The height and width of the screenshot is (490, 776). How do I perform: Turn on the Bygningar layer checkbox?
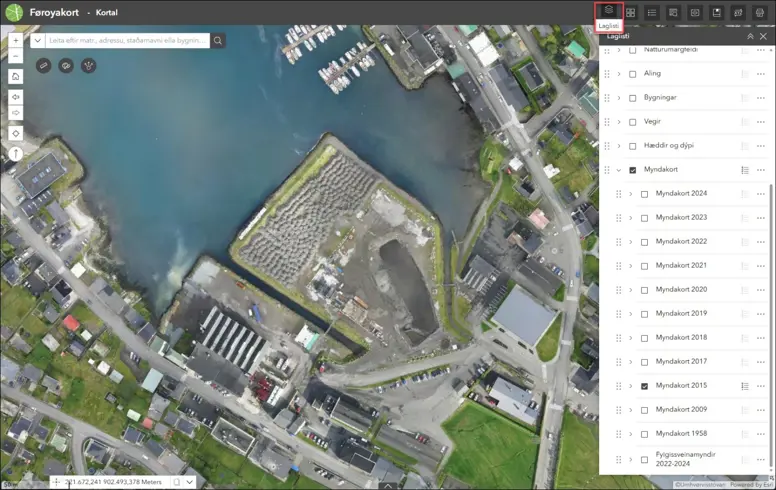pos(632,98)
